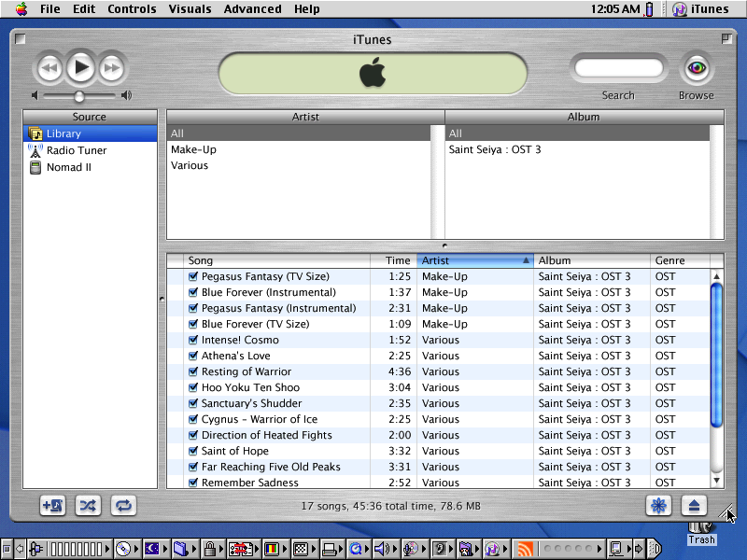Collapse the control strip with its left tab
The height and width of the screenshot is (560, 747).
point(7,549)
